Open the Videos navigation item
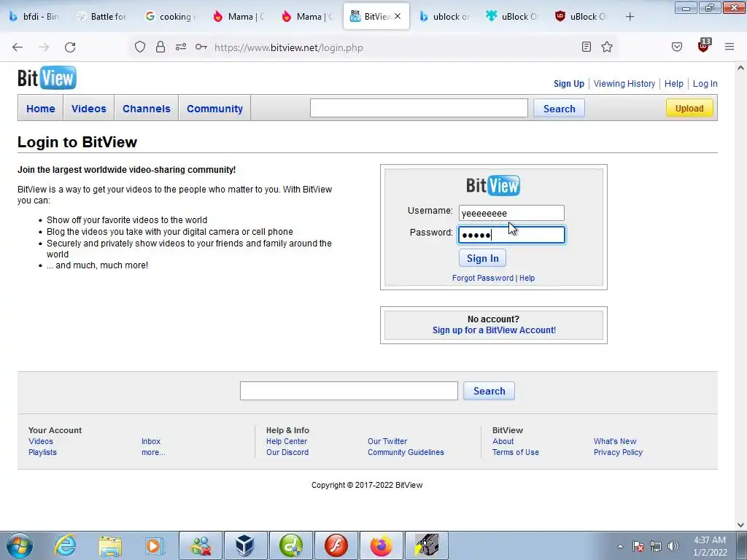 (x=88, y=109)
